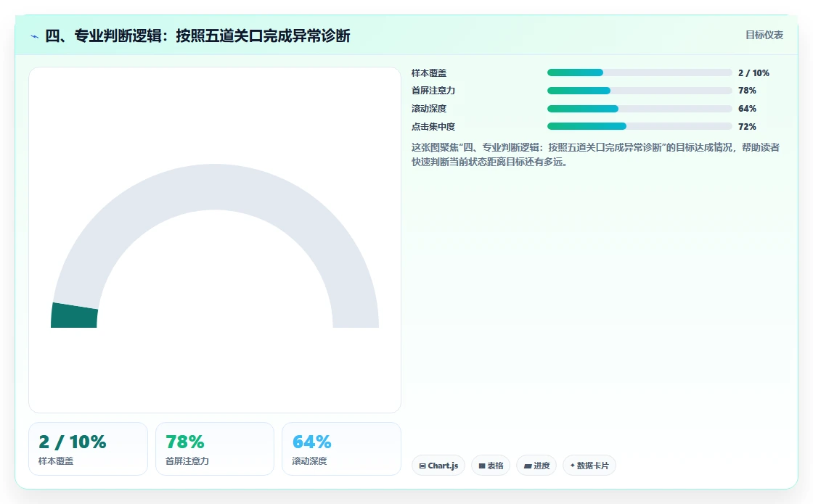The width and height of the screenshot is (813, 504).
Task: Open the 首屏注意力 78% data card
Action: point(215,449)
